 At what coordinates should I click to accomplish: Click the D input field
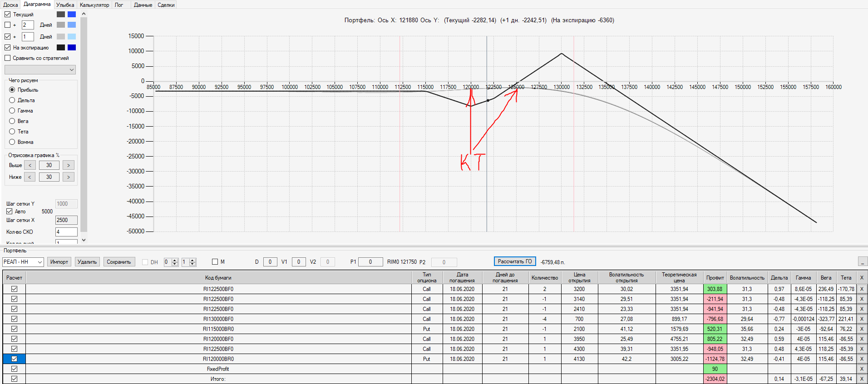click(x=270, y=262)
